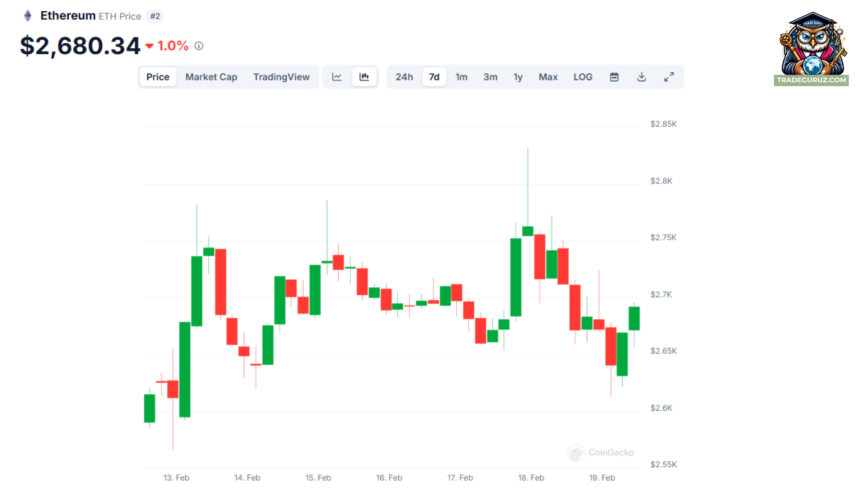This screenshot has height=488, width=868.
Task: Click the ETH Price label
Action: (x=120, y=16)
